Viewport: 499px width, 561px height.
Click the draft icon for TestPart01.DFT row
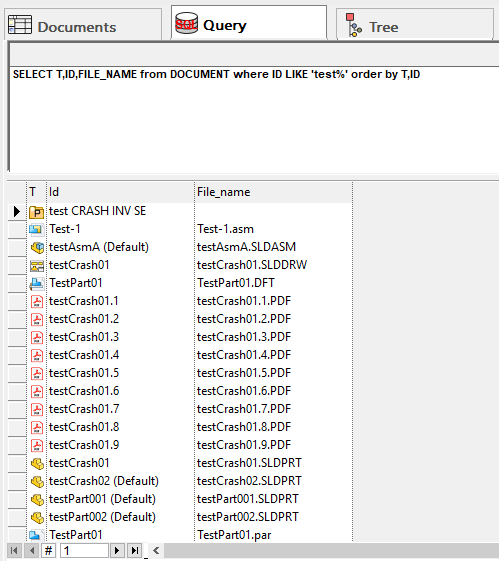tap(37, 284)
